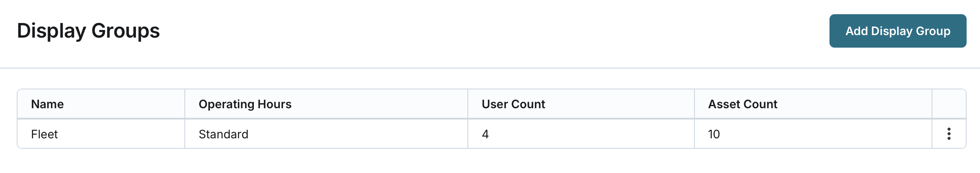
Task: Click Fleet's asset count value 10
Action: 714,134
